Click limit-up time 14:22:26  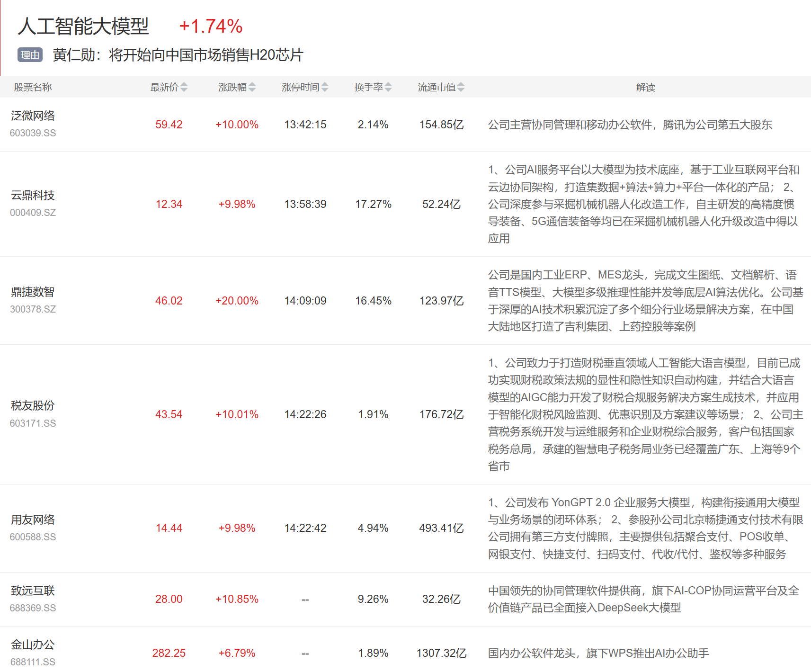(305, 414)
